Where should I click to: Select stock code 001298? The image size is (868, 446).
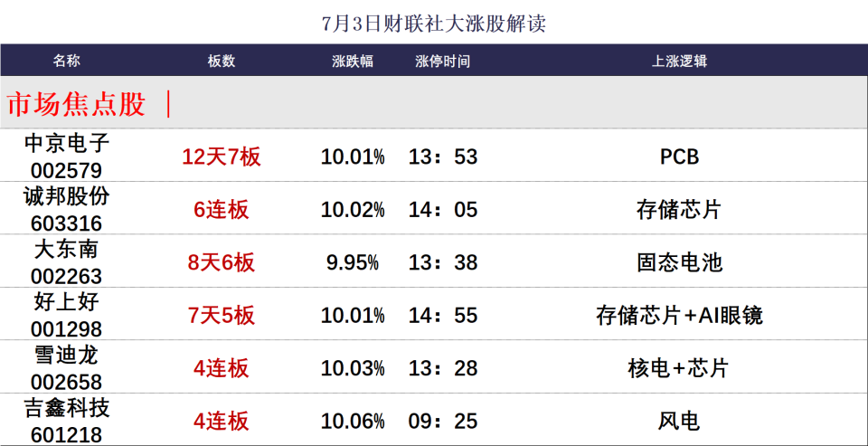click(x=66, y=329)
